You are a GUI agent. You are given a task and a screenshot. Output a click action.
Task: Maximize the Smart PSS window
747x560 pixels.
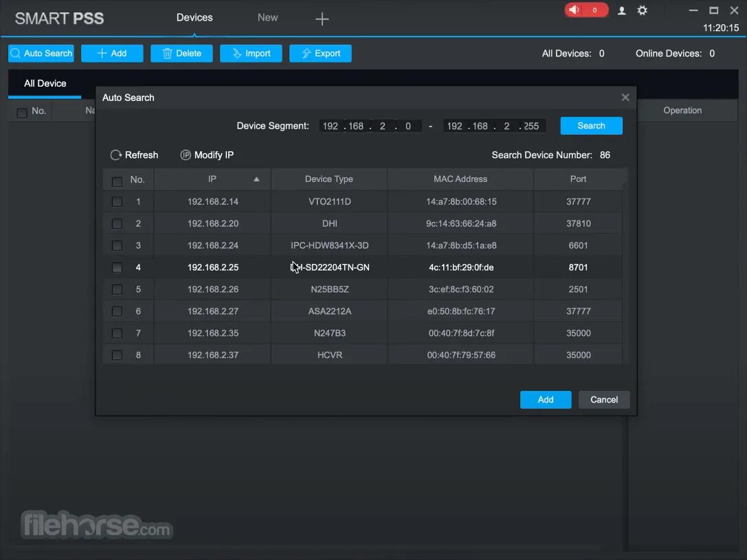coord(713,10)
